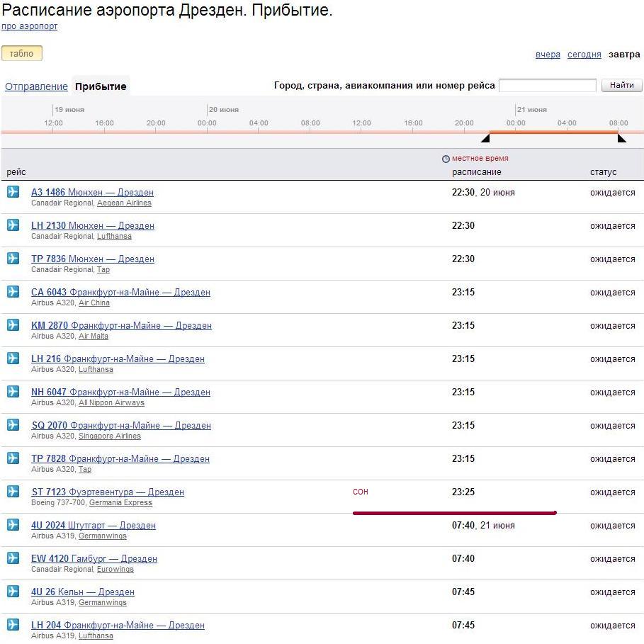Click the flight search input field
Screen dimensions: 644x644
[547, 86]
